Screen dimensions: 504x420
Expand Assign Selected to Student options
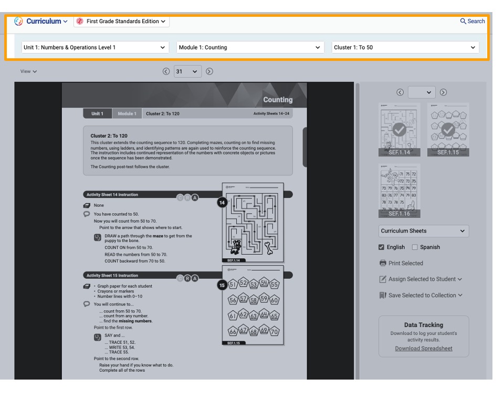click(x=460, y=279)
